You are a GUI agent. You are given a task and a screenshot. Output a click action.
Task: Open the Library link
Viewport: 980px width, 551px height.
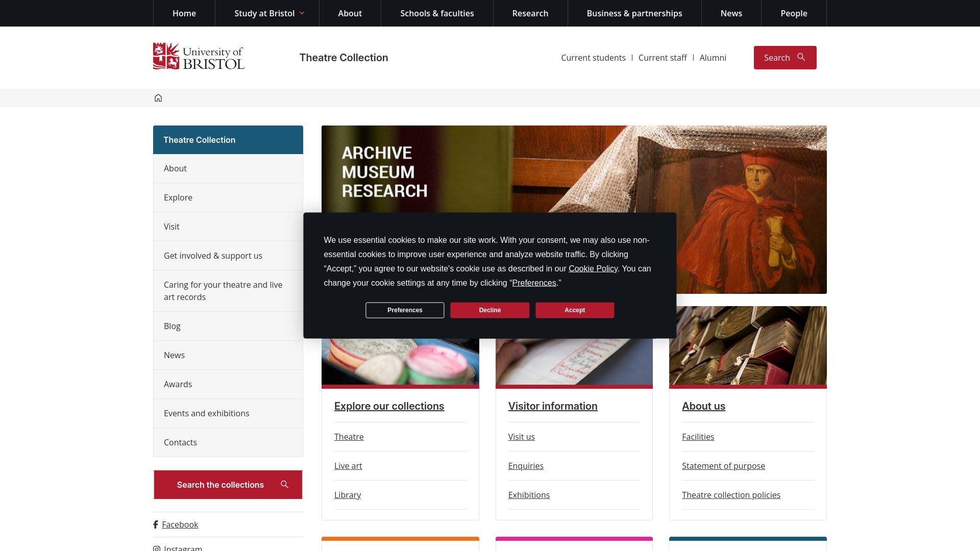(x=348, y=495)
